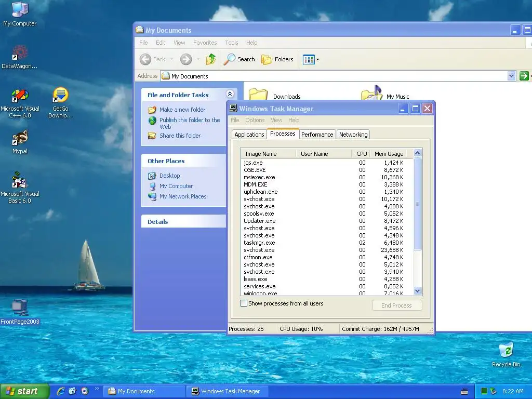Open Microsoft Visual Basic 6.0 shortcut

(x=20, y=188)
